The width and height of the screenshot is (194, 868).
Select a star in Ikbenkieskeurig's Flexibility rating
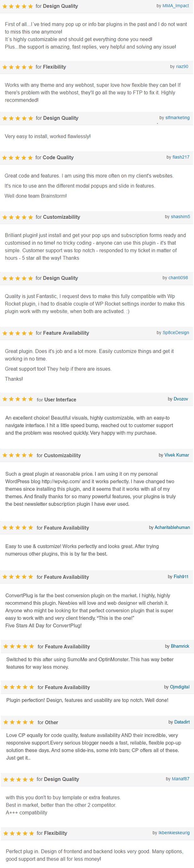click(x=18, y=833)
